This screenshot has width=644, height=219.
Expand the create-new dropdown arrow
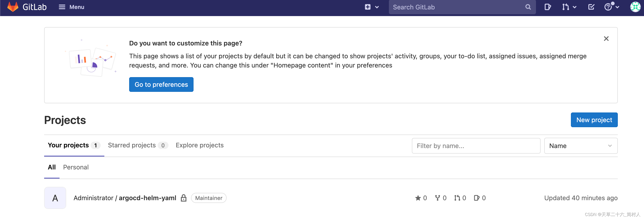coord(377,7)
